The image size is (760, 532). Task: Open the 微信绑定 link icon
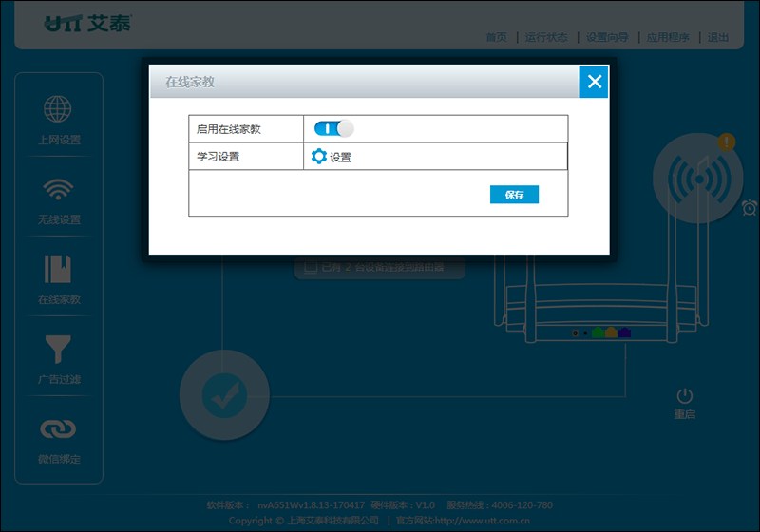point(58,428)
